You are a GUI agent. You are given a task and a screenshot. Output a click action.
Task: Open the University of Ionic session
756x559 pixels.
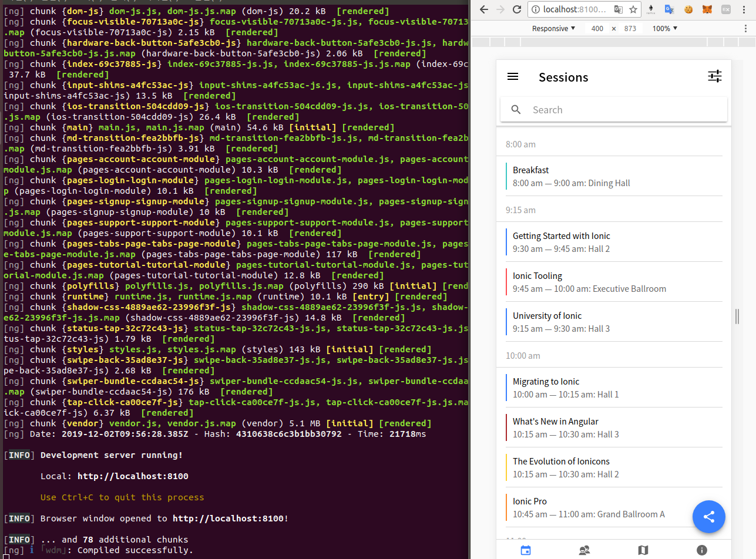(x=614, y=322)
